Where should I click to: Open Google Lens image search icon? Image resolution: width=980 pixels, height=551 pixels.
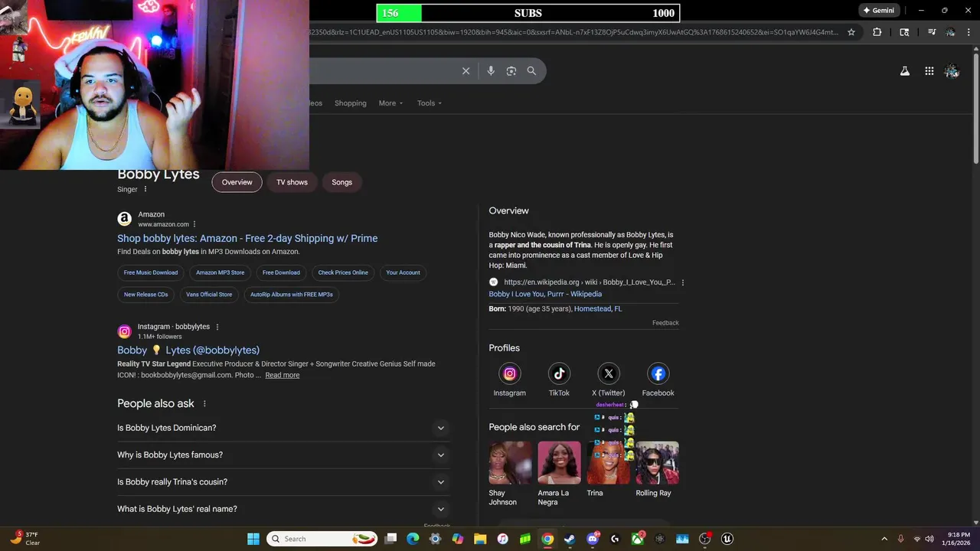pyautogui.click(x=511, y=70)
